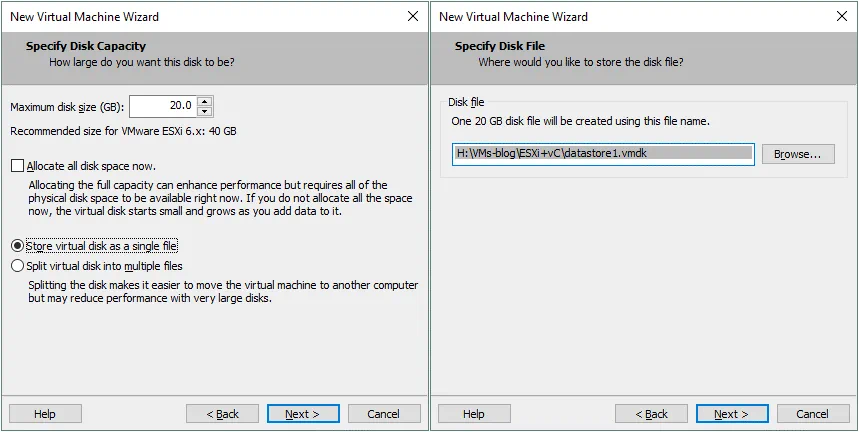
Task: Open Browse to choose disk file location
Action: (797, 154)
